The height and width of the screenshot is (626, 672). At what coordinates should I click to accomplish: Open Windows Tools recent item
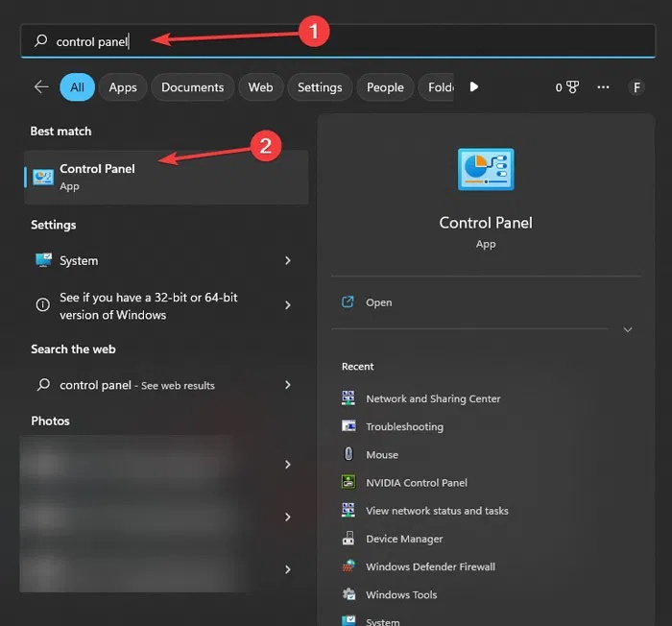(x=401, y=594)
